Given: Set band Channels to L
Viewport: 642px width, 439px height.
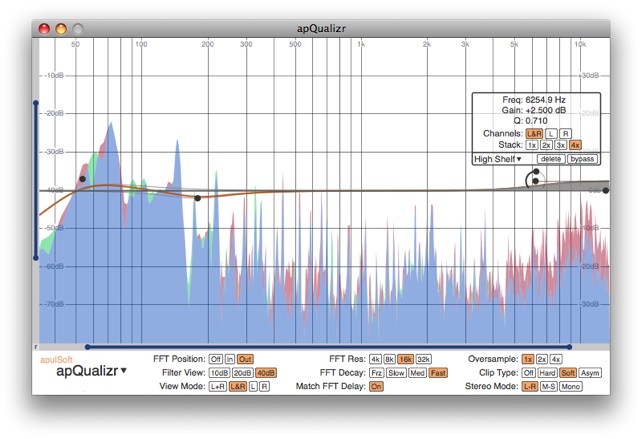Looking at the screenshot, I should 551,134.
